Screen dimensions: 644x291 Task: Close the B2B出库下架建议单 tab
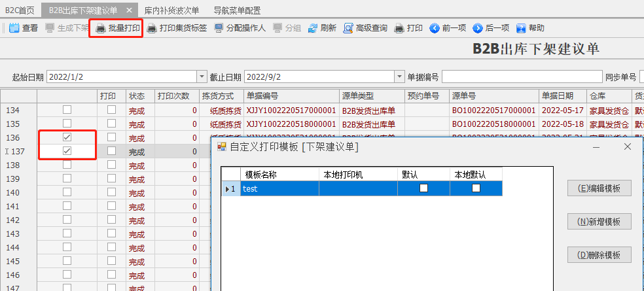pyautogui.click(x=129, y=10)
